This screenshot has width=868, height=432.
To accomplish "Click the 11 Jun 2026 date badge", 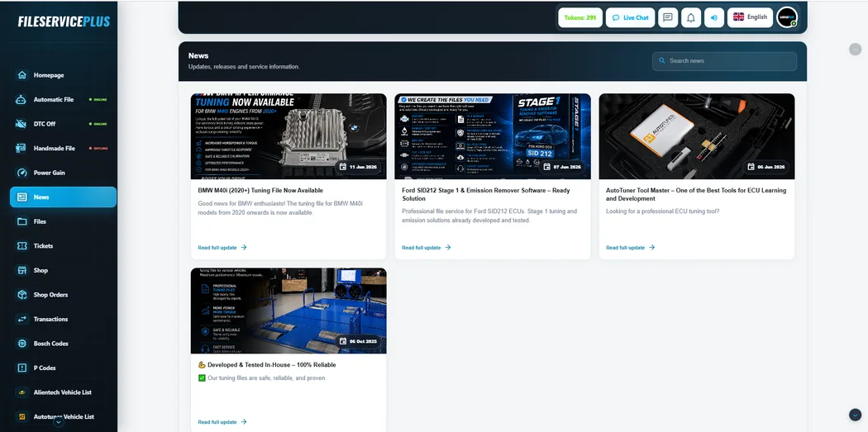I will 360,167.
